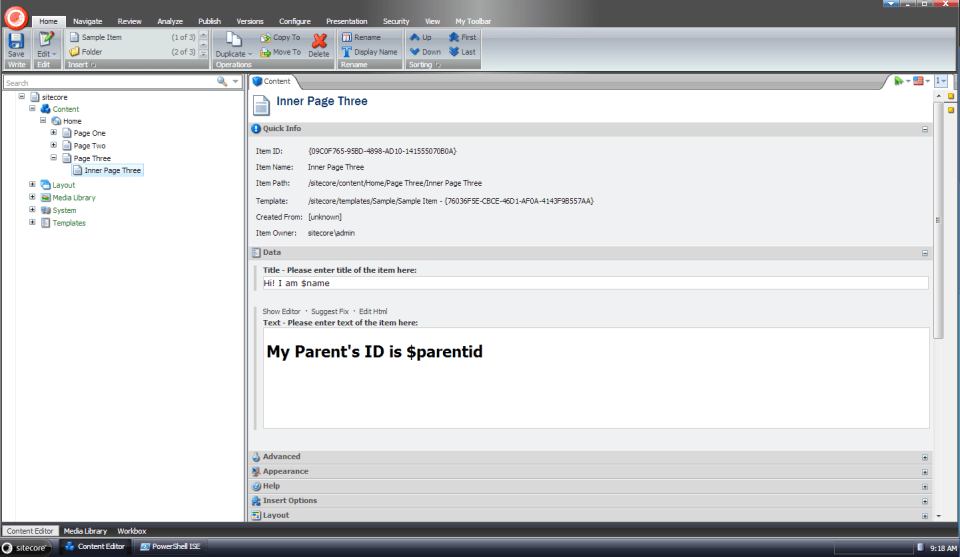Switch to Media Library bottom tab
The image size is (960, 557).
coord(85,531)
